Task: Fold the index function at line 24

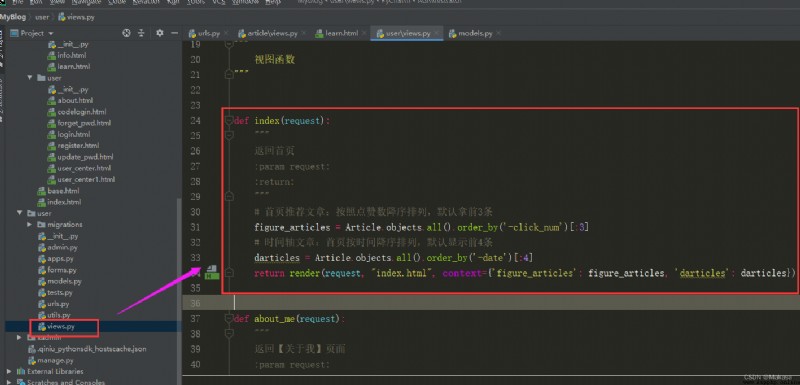Action: pyautogui.click(x=229, y=121)
